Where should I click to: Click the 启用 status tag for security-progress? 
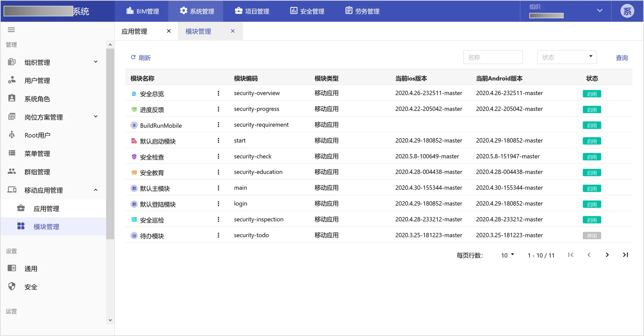[x=592, y=110]
